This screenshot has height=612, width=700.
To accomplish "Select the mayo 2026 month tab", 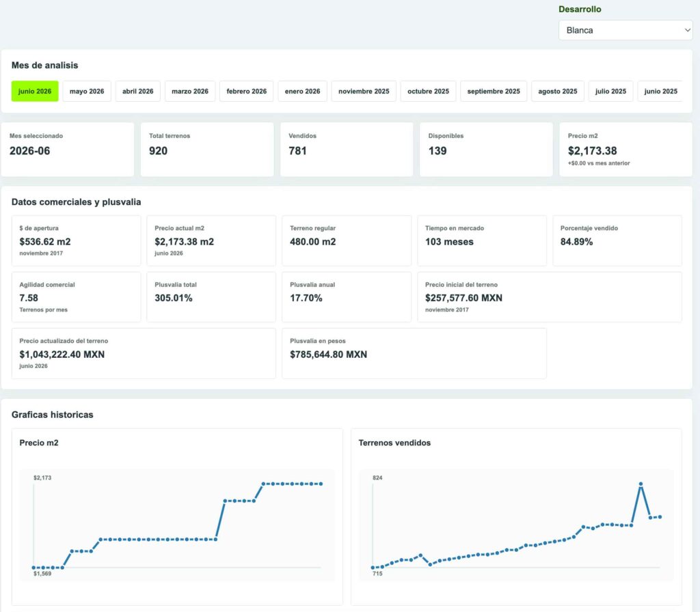I will coord(87,91).
